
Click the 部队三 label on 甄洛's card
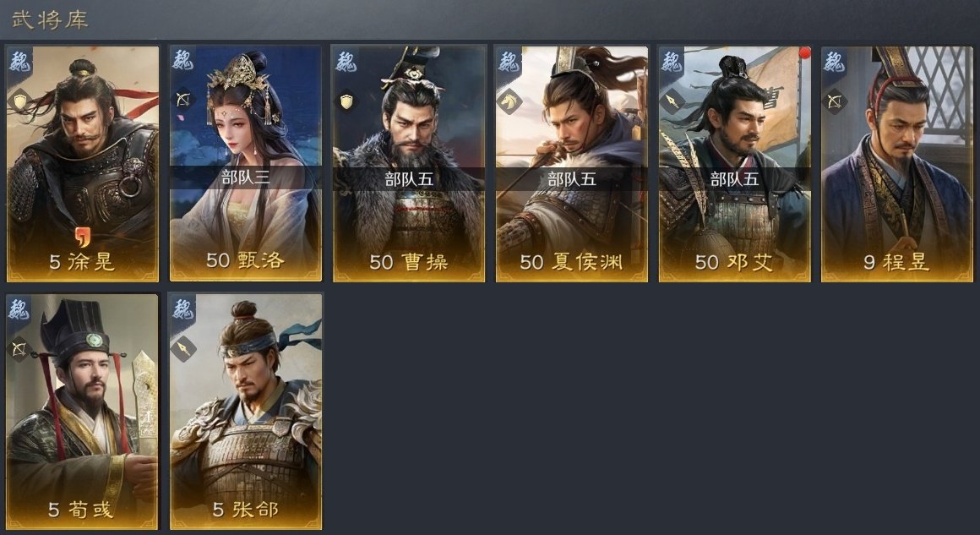pos(246,178)
